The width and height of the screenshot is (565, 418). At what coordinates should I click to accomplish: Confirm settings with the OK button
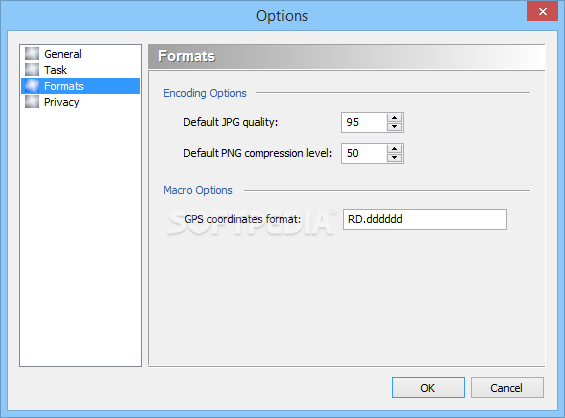click(428, 388)
